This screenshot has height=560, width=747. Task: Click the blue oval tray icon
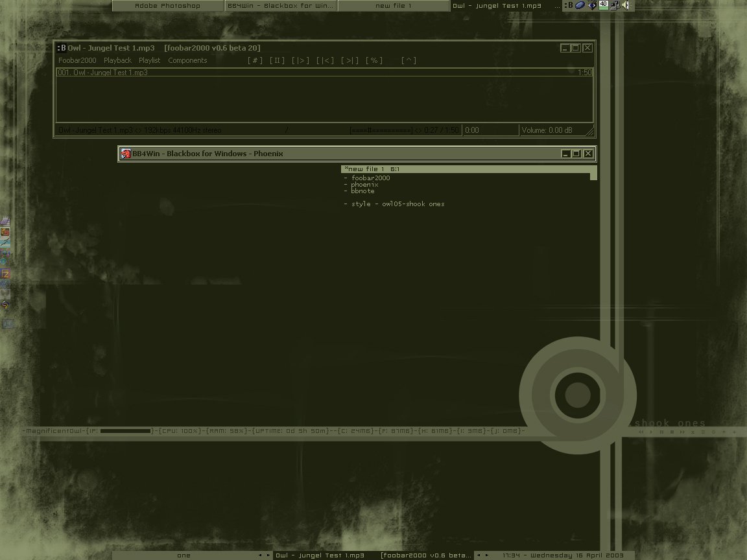pyautogui.click(x=580, y=5)
